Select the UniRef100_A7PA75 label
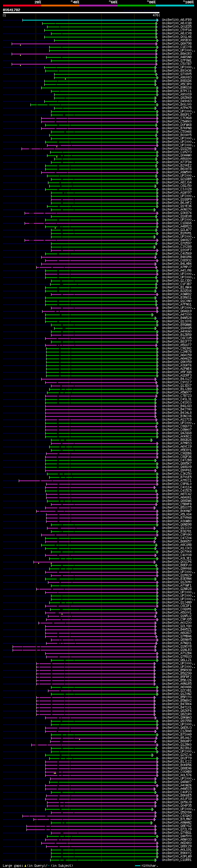The image size is (197, 868). pos(177,108)
